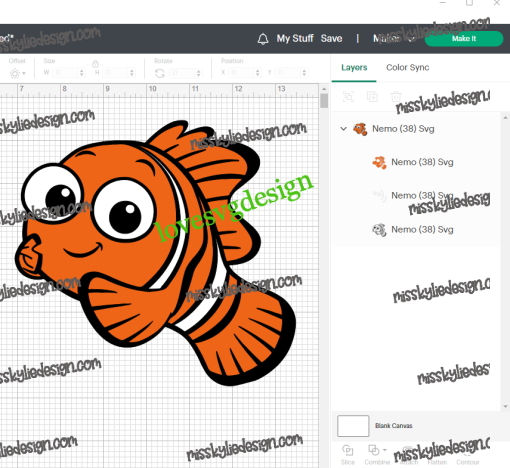510x468 pixels.
Task: Select the Layers tab
Action: (x=354, y=68)
